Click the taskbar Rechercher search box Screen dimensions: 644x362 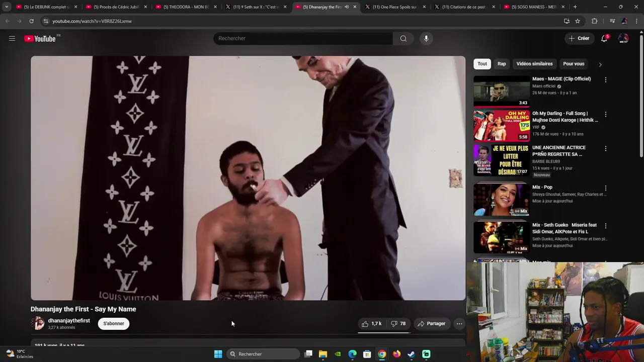click(263, 354)
